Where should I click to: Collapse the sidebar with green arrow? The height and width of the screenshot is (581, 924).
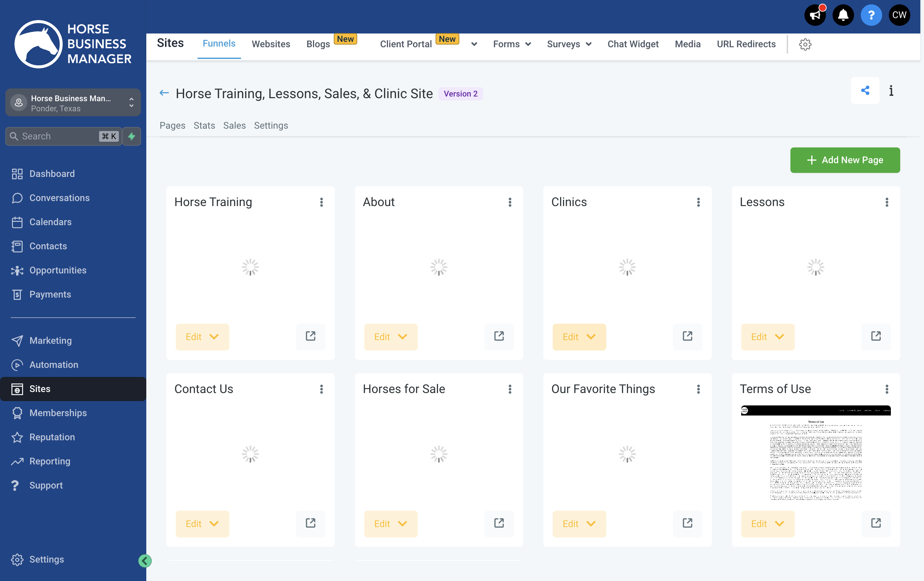click(x=145, y=560)
